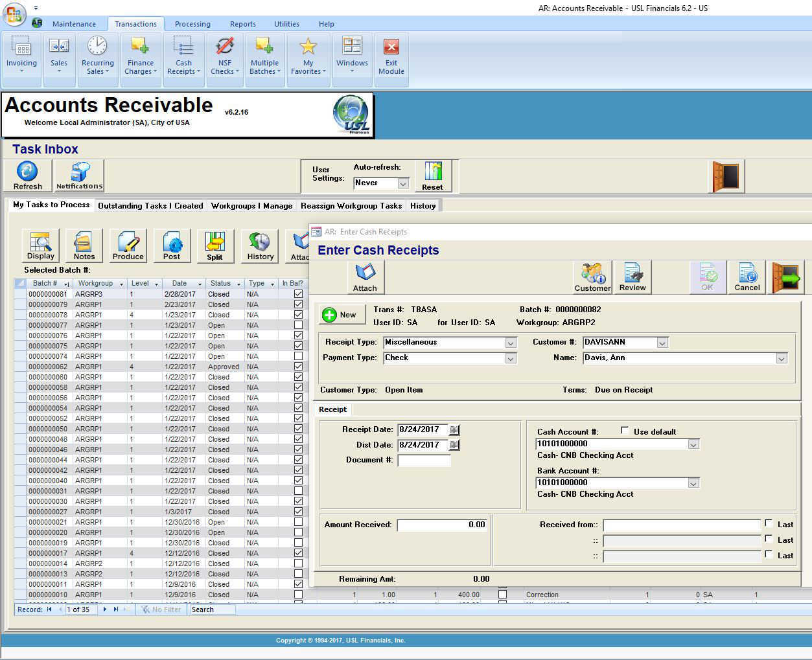The width and height of the screenshot is (812, 660).
Task: Open the Utilities ribbon tab
Action: click(286, 24)
